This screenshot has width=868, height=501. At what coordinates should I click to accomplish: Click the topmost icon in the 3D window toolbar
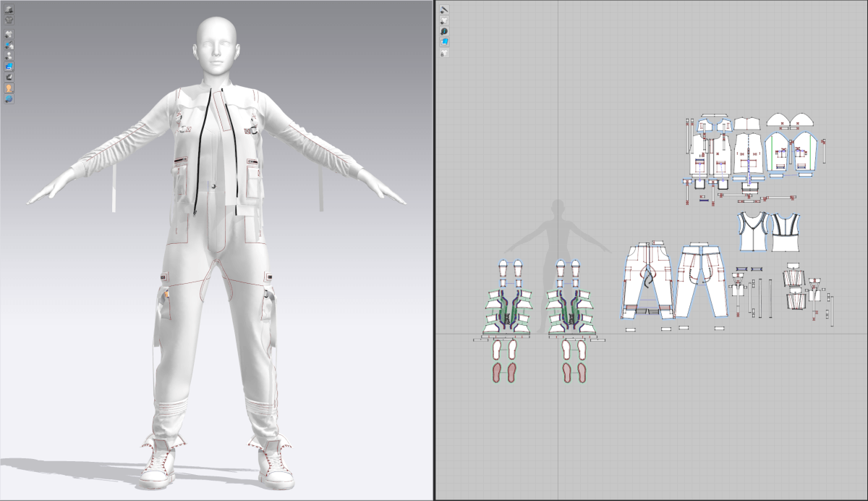[x=9, y=9]
